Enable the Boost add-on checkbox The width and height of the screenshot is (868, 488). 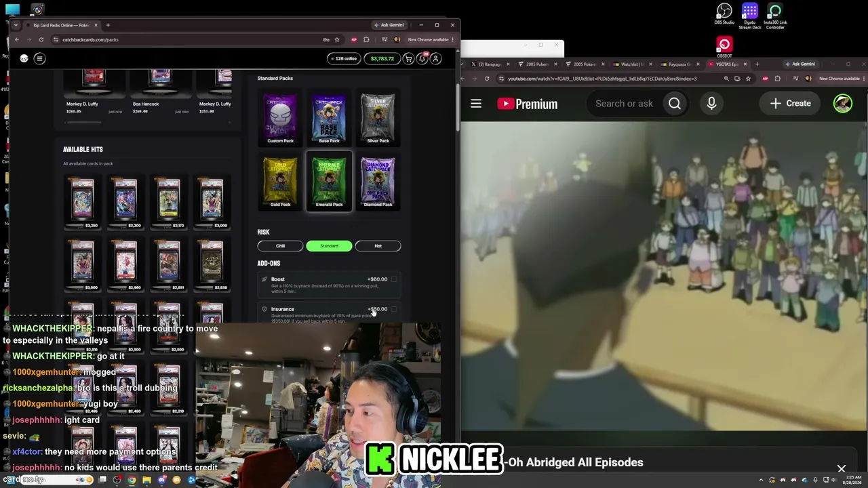pos(393,279)
